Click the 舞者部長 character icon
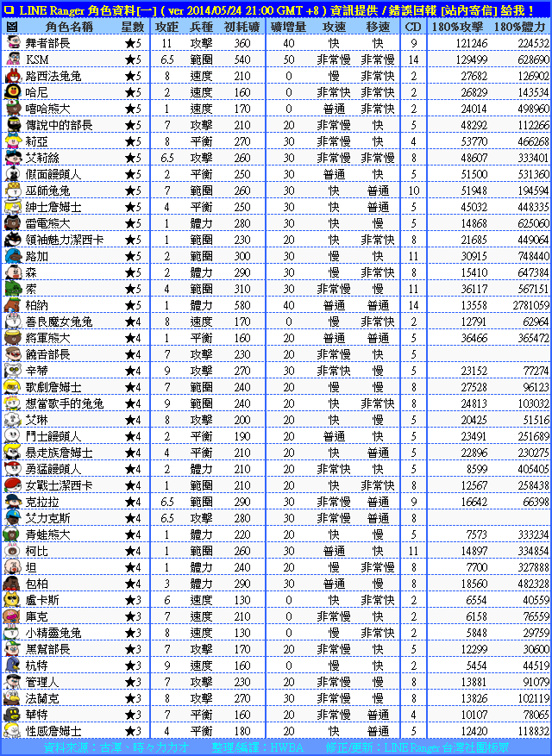 click(x=12, y=43)
